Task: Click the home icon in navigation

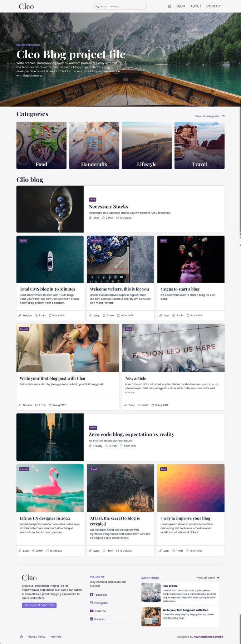Action: [169, 6]
